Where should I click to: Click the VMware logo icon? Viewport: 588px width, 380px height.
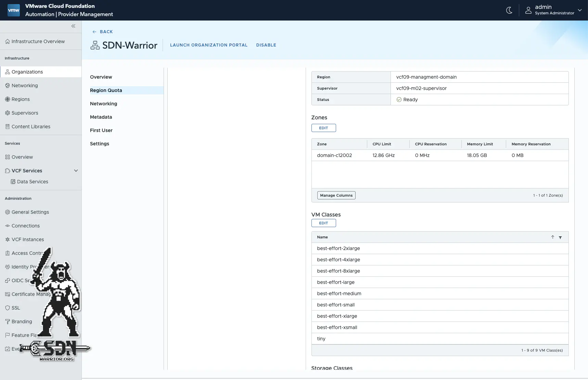pyautogui.click(x=14, y=10)
